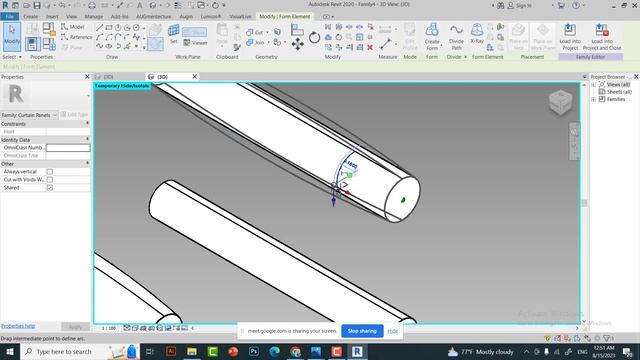Click the red Delete X icon
Screen dimensions: 640x360
pyautogui.click(x=370, y=47)
